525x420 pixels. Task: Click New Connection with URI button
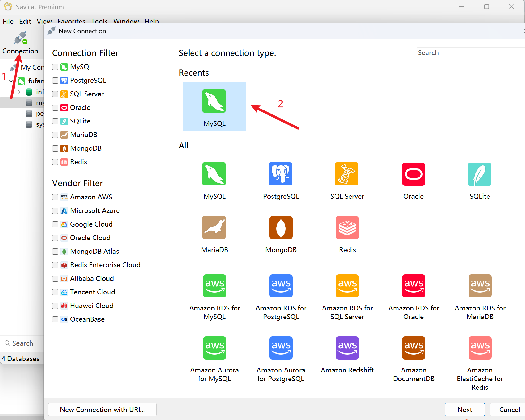102,410
